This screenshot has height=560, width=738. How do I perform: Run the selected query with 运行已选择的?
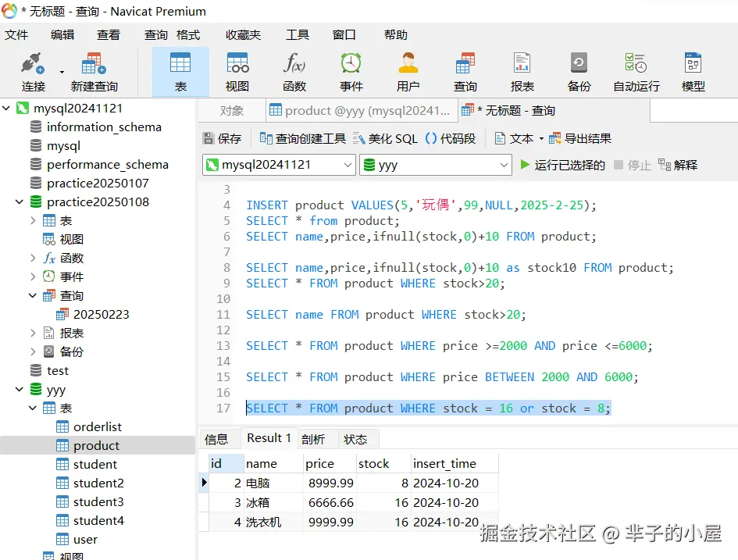click(x=562, y=165)
